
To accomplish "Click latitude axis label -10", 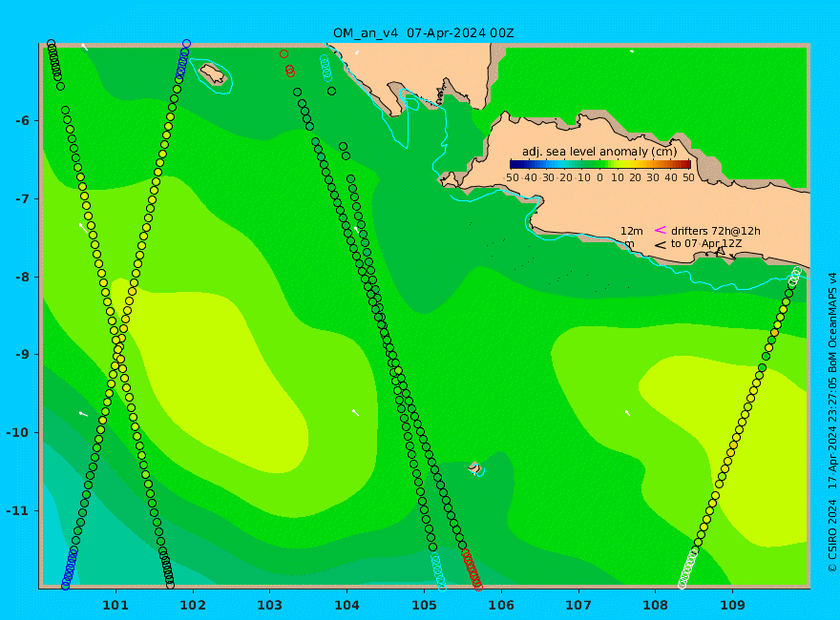I will 19,433.
